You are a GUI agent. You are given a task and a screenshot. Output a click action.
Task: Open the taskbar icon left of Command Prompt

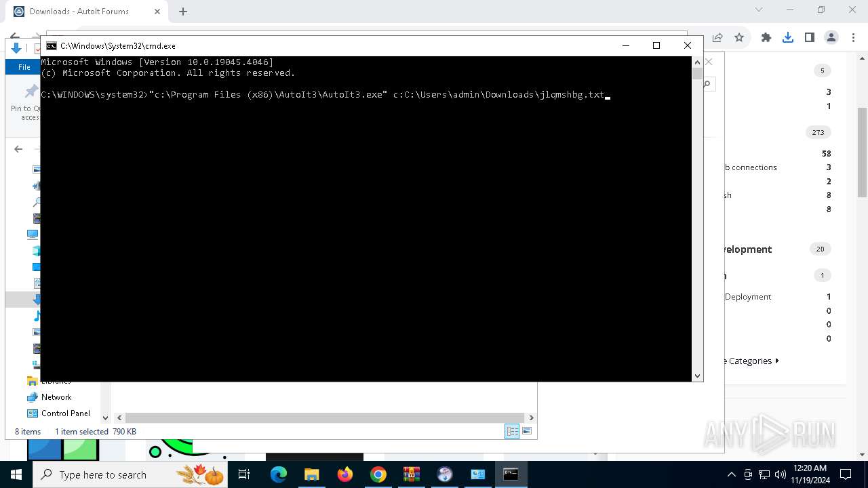(477, 474)
